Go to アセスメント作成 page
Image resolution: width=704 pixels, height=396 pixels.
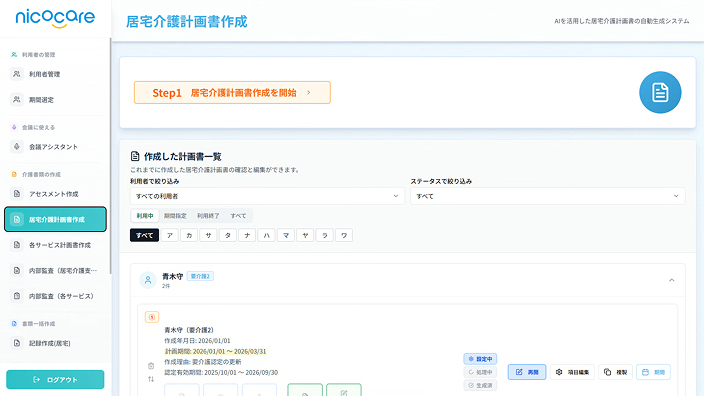pos(55,194)
